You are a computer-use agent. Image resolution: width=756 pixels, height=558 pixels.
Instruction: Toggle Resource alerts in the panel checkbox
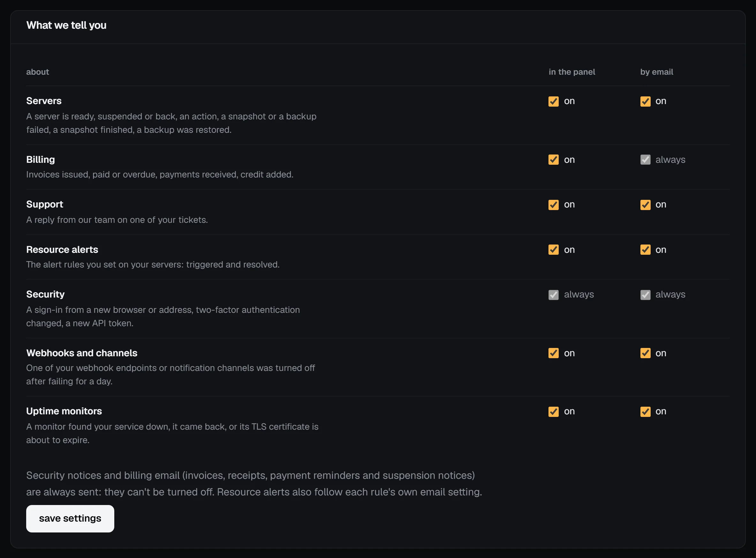(x=553, y=250)
